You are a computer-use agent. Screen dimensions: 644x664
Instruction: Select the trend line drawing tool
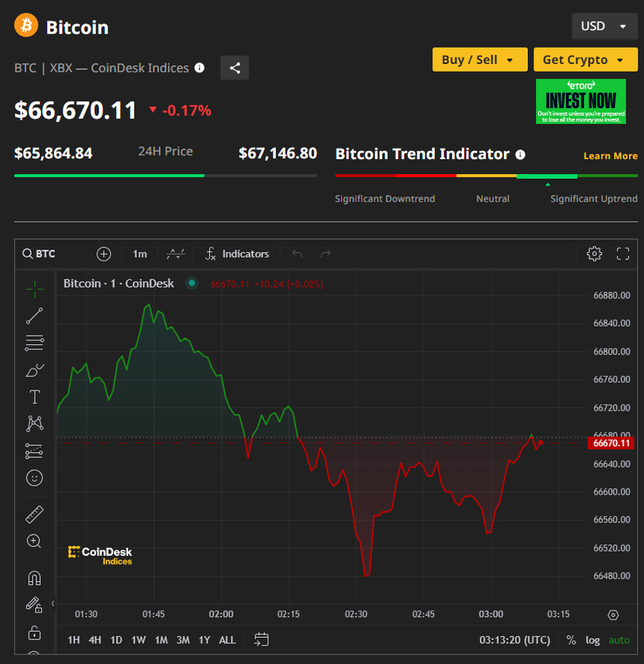tap(34, 316)
